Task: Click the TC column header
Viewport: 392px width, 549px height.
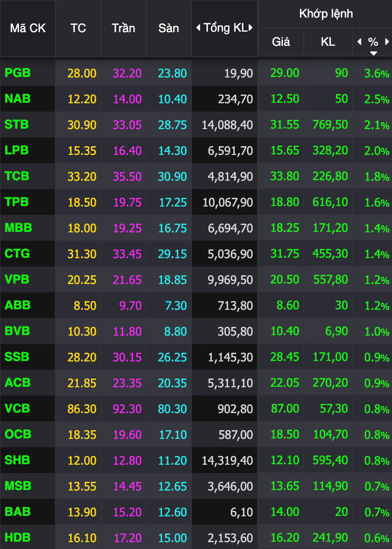Action: click(78, 28)
